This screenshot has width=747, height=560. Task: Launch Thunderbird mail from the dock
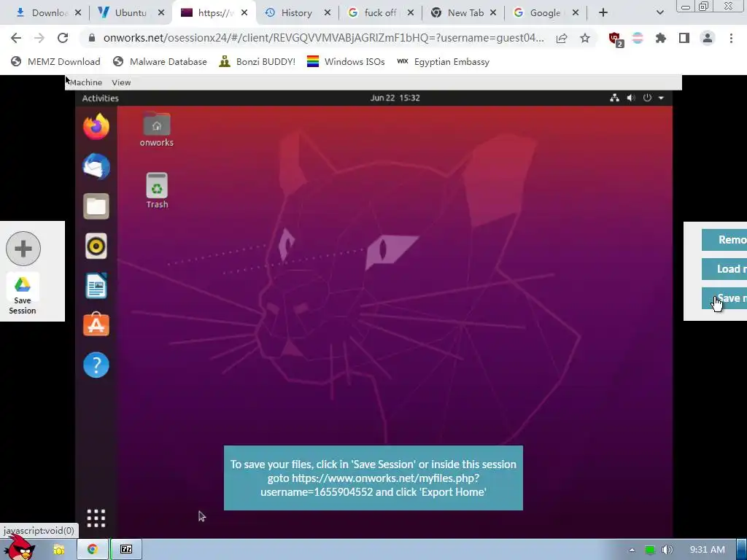tap(96, 167)
